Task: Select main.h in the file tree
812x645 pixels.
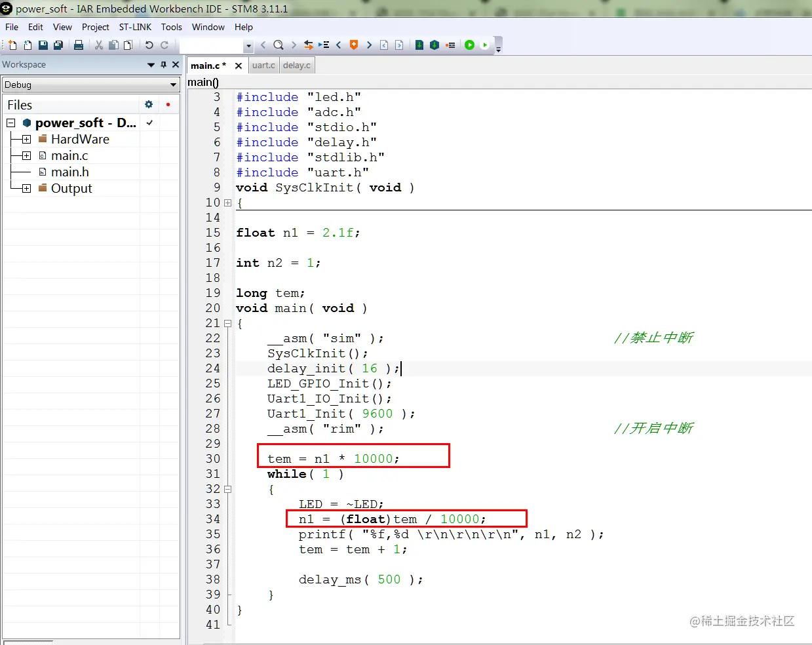Action: 70,172
